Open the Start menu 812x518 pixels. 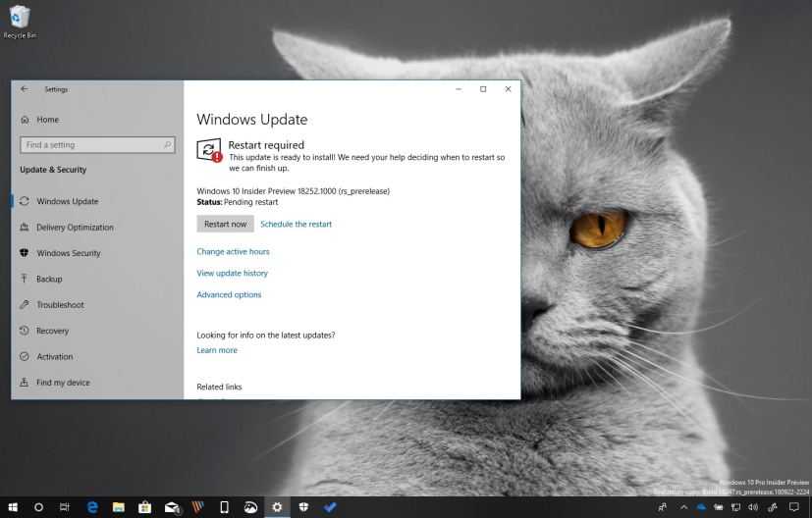13,507
